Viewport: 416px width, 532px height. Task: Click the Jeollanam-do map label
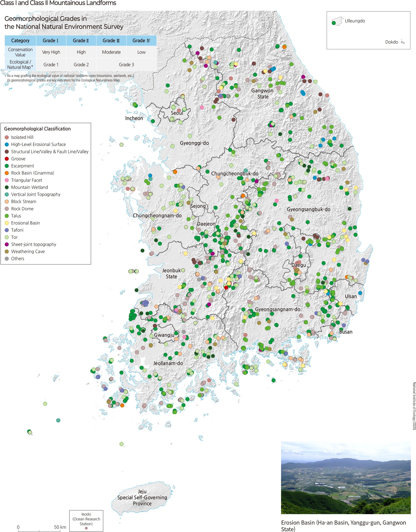point(168,363)
